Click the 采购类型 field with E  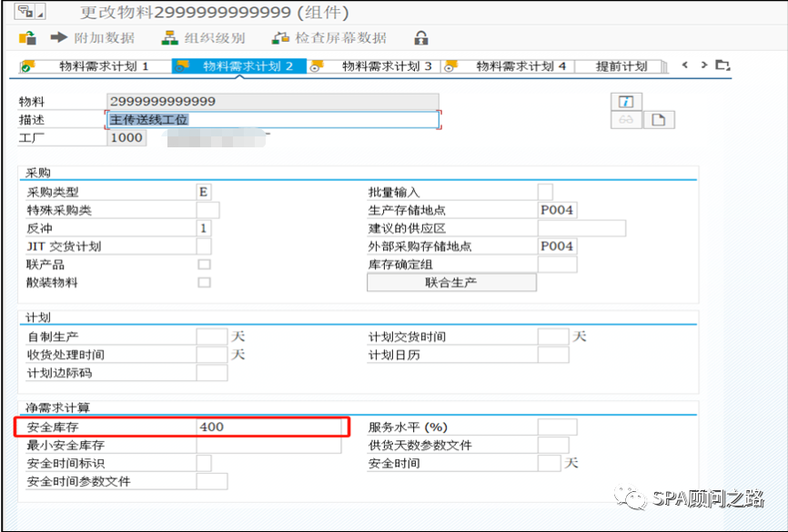[x=204, y=192]
